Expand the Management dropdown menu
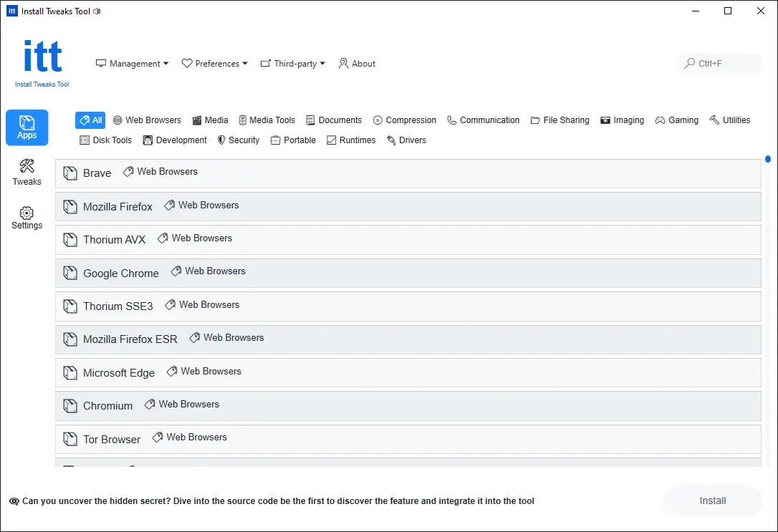The image size is (778, 532). coord(132,64)
